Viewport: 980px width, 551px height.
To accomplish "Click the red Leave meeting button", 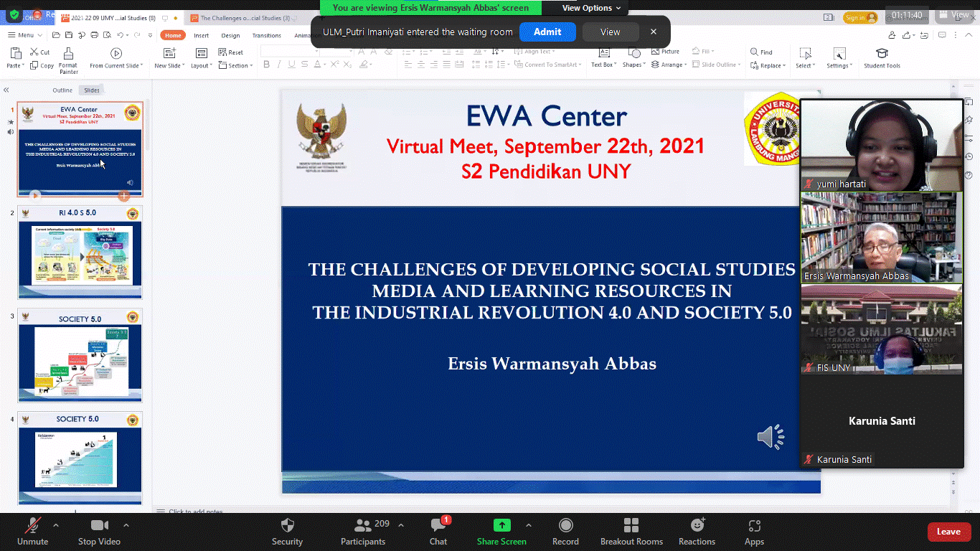I will (x=948, y=532).
